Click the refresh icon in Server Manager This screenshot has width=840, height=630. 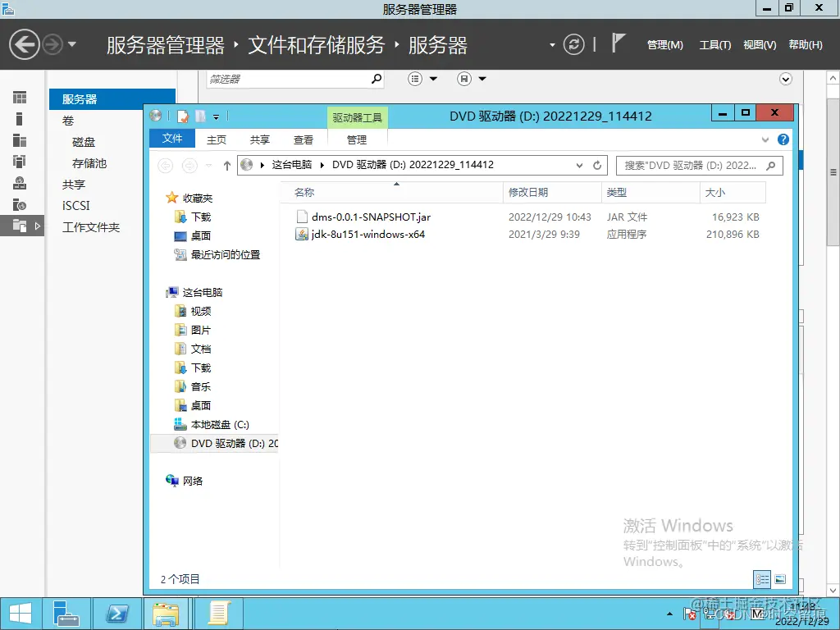574,45
